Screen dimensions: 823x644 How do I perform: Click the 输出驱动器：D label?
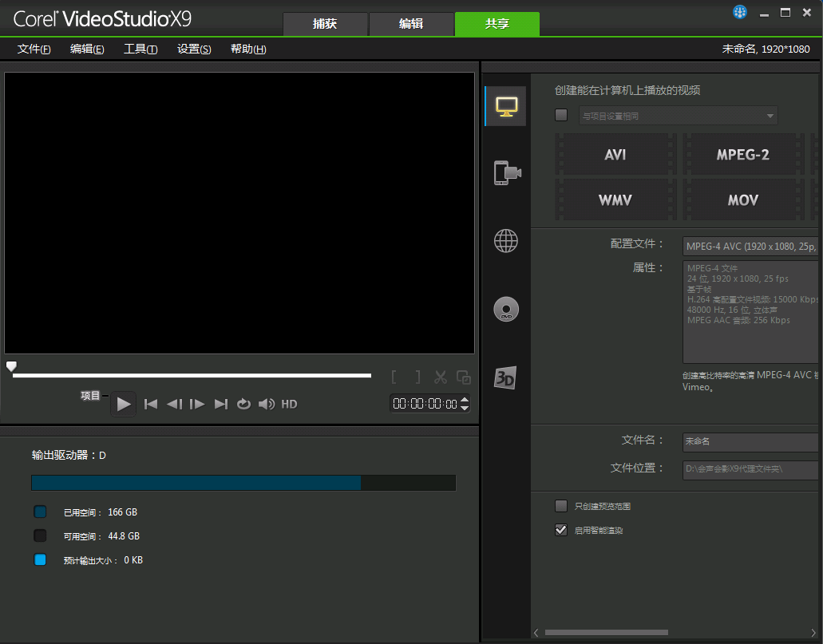tap(69, 455)
